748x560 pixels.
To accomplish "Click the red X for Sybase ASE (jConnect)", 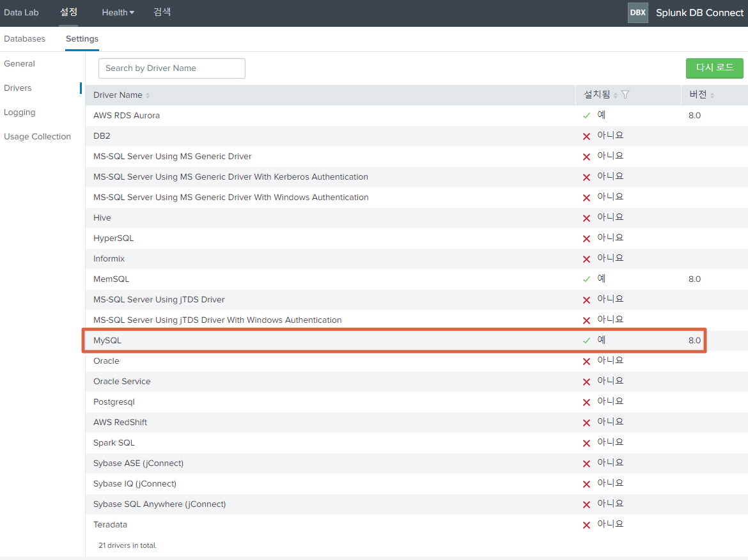I will 587,463.
